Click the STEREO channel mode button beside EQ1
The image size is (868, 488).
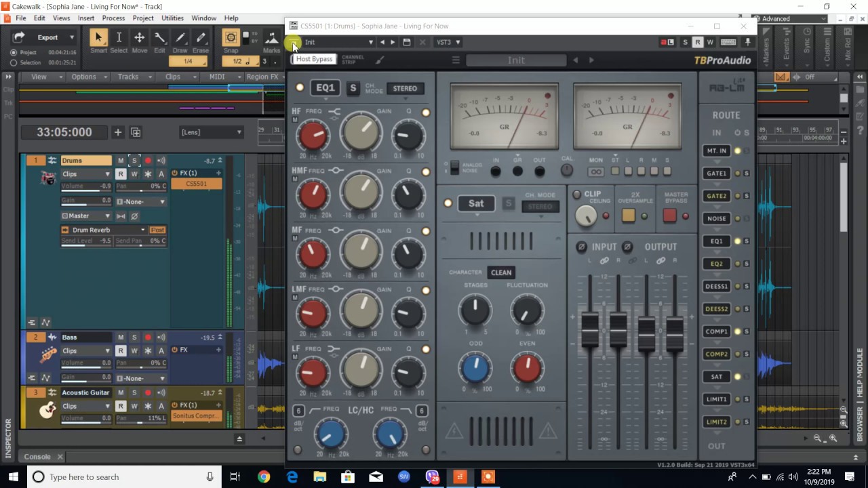pyautogui.click(x=405, y=88)
